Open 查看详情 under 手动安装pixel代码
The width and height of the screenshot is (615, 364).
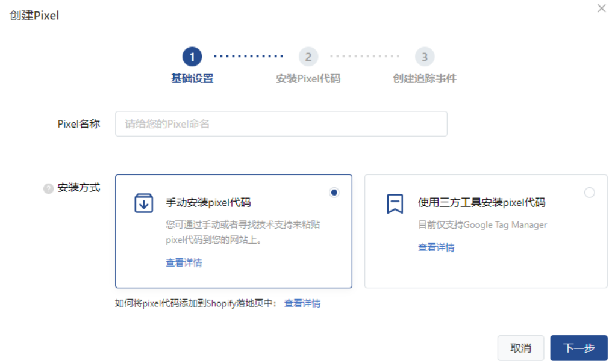pyautogui.click(x=184, y=262)
